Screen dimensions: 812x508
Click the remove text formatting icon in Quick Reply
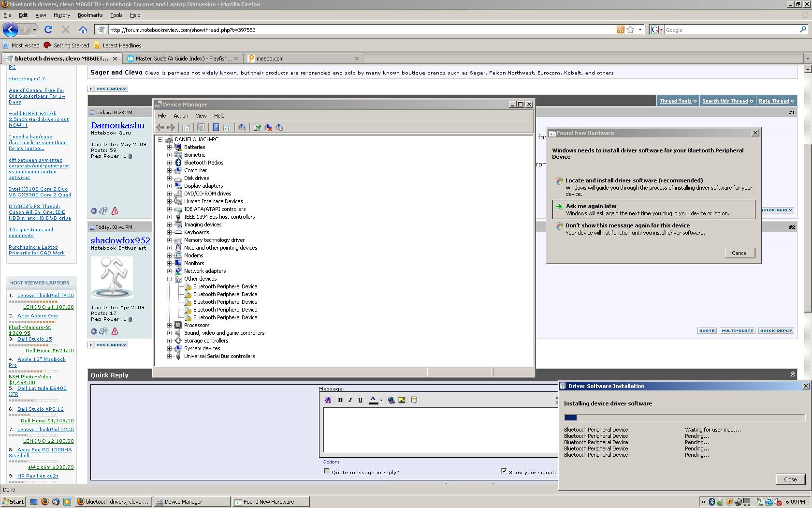(328, 400)
